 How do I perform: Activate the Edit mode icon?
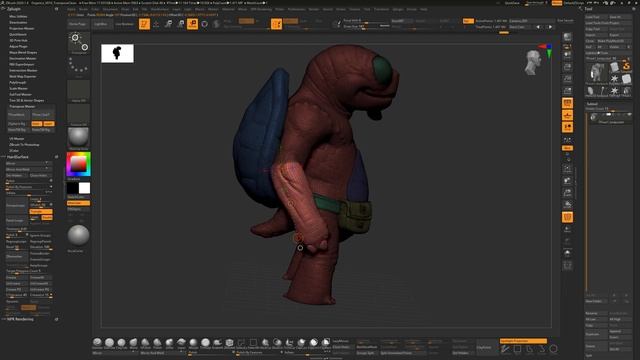tap(144, 24)
